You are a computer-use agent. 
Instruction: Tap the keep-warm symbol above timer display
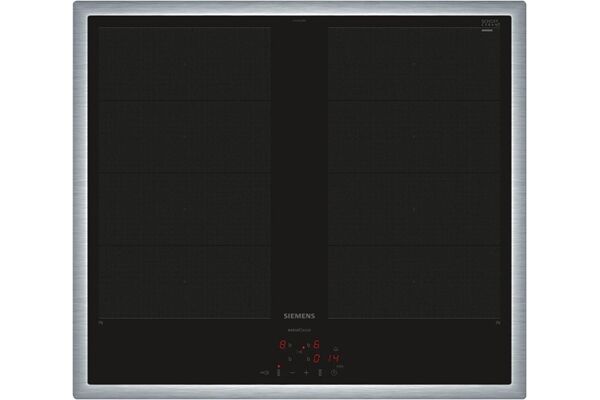(336, 349)
